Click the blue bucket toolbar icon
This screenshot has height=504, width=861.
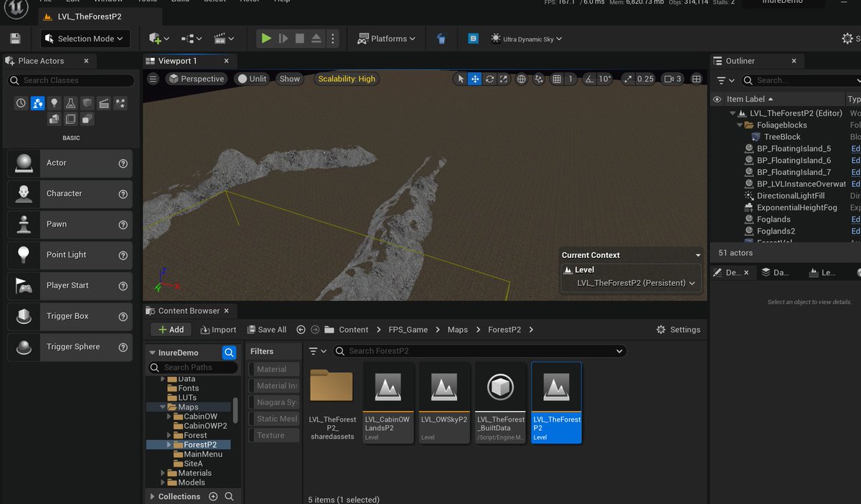point(441,39)
